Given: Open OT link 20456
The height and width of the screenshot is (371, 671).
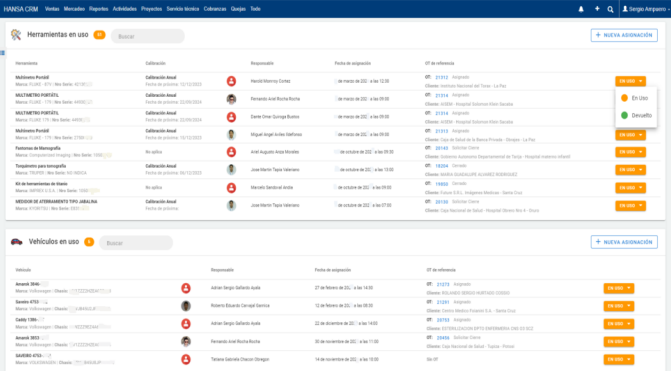Looking at the screenshot, I should click(443, 338).
